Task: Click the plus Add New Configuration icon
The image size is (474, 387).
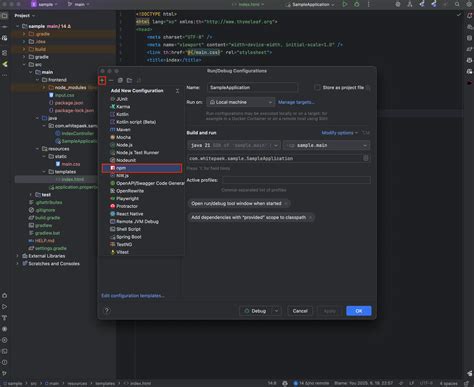Action: [102, 80]
